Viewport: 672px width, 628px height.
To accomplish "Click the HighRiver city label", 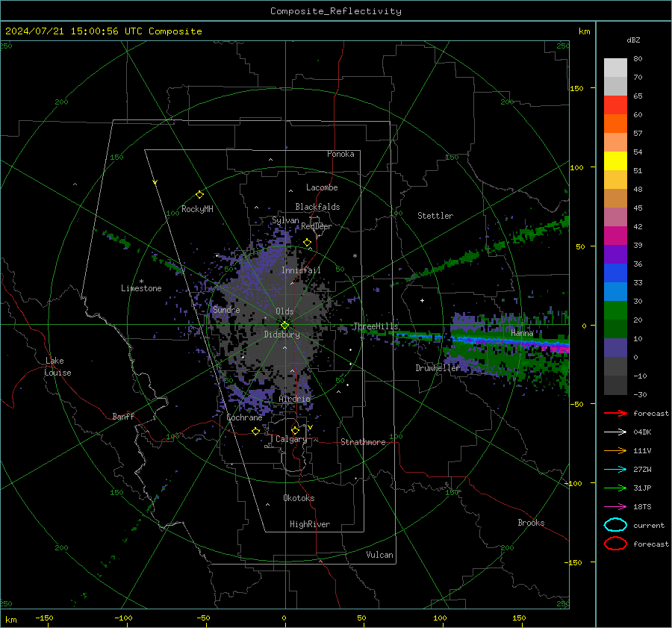I will [310, 524].
